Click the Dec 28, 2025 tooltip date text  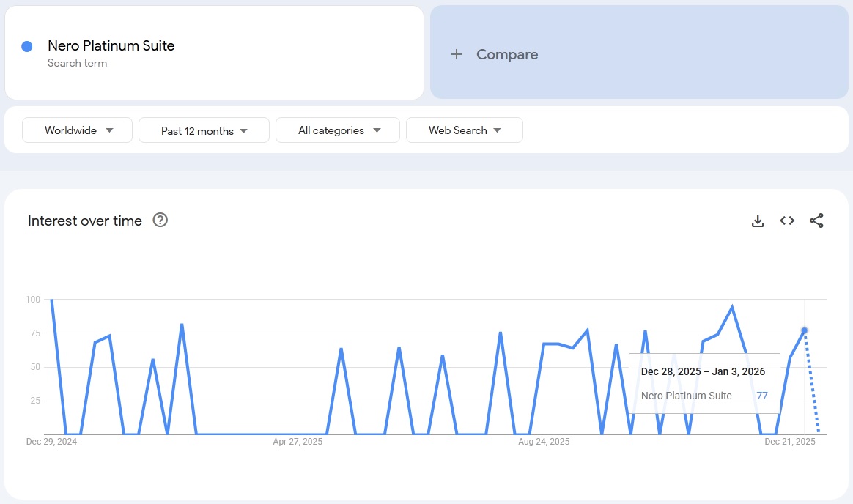704,371
